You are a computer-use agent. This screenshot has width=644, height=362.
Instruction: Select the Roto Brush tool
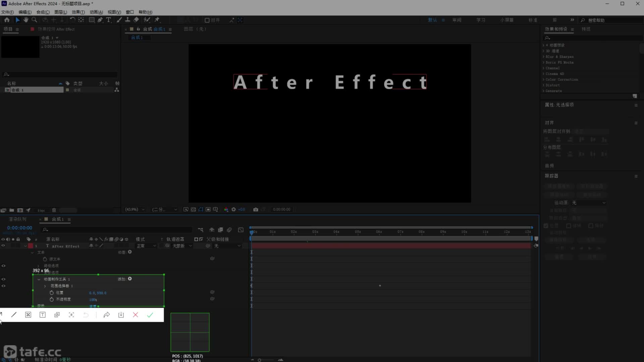pos(147,20)
